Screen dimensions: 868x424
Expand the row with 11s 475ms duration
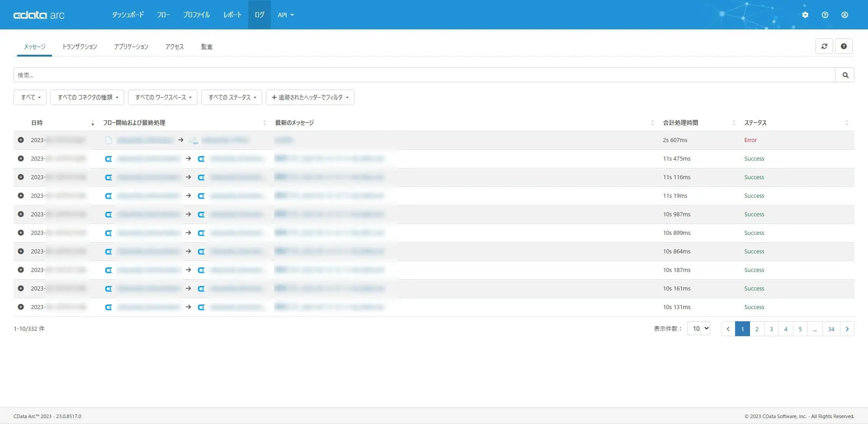21,159
